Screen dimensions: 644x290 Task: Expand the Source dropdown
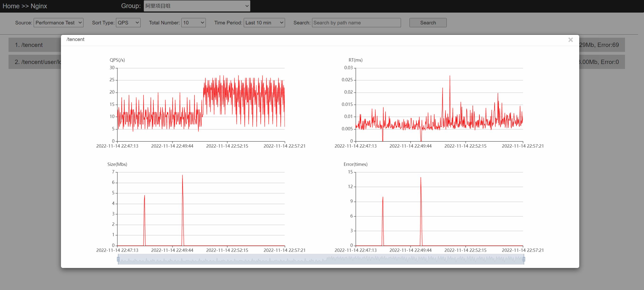point(59,23)
